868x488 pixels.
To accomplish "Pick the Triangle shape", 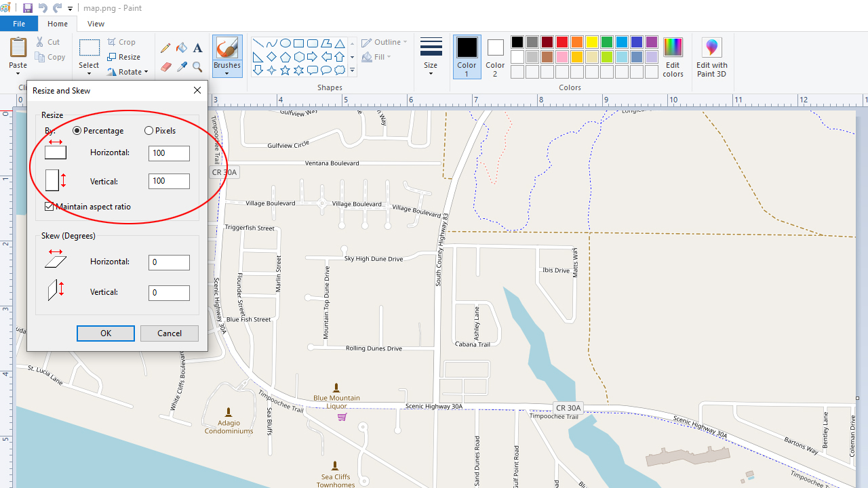I will click(x=340, y=43).
